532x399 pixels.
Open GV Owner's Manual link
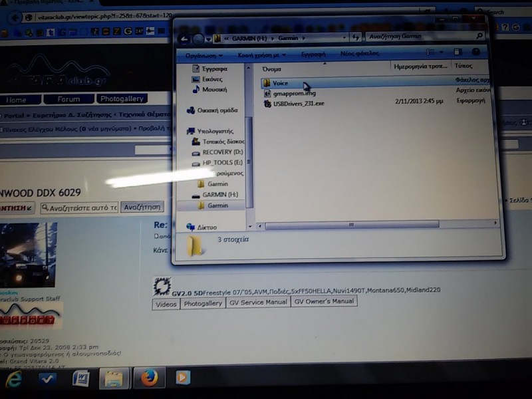click(324, 301)
